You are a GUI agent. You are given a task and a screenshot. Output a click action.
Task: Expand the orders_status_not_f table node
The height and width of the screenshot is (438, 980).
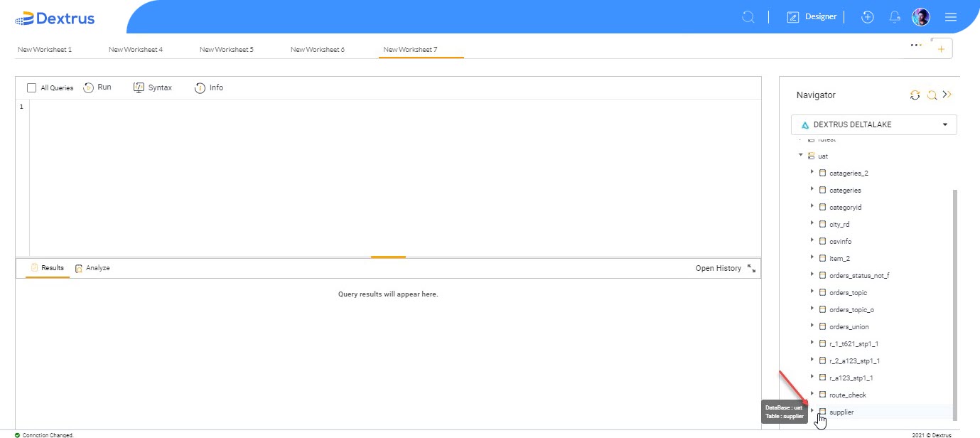[812, 274]
